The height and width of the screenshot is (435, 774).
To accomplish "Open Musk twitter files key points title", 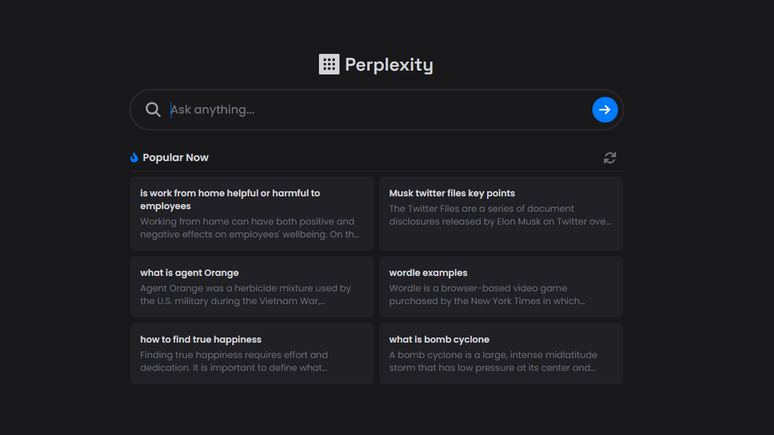I will pos(452,193).
